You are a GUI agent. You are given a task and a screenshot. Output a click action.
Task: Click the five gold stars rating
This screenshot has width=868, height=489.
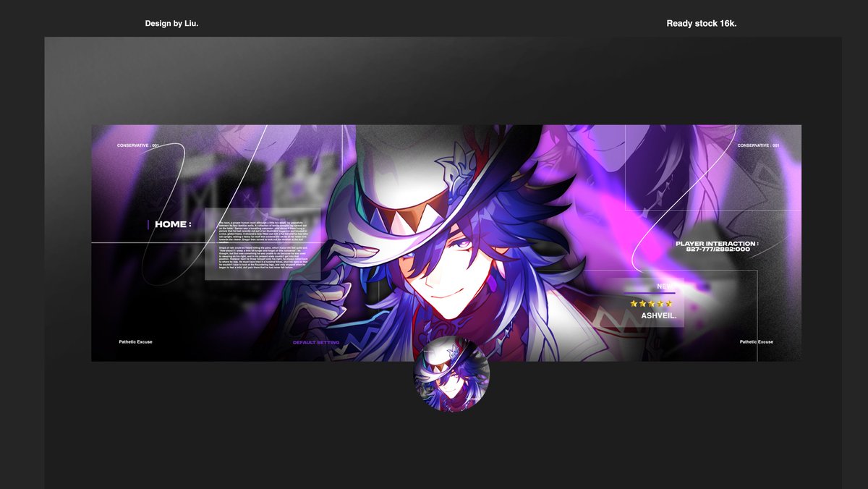(651, 303)
